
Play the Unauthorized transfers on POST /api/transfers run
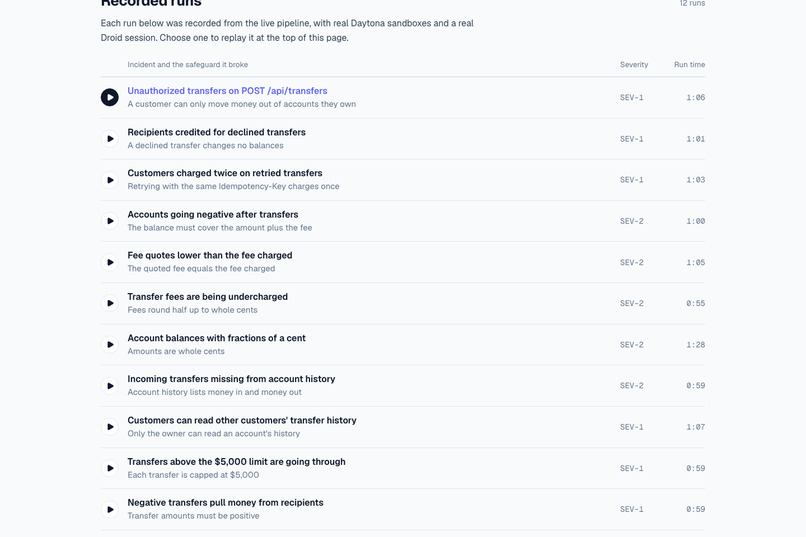coord(109,97)
